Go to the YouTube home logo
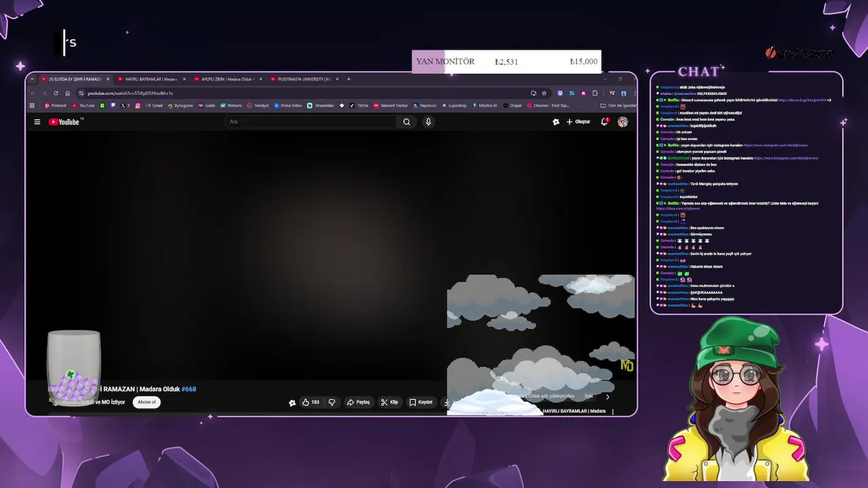The height and width of the screenshot is (488, 868). coord(66,122)
